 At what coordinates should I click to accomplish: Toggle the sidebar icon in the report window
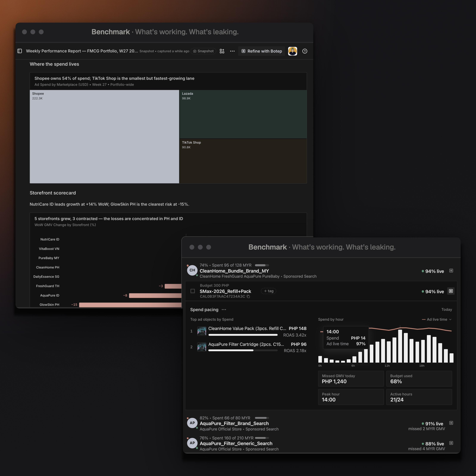click(20, 51)
